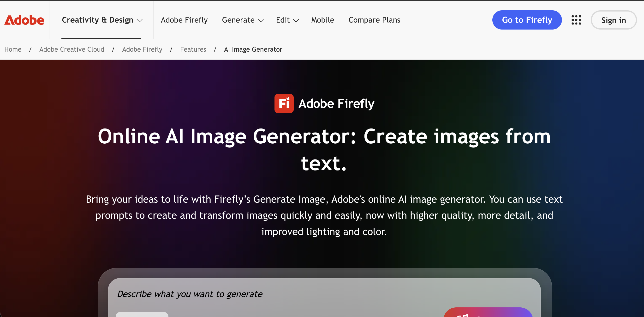Open the Features breadcrumb link

(x=193, y=49)
